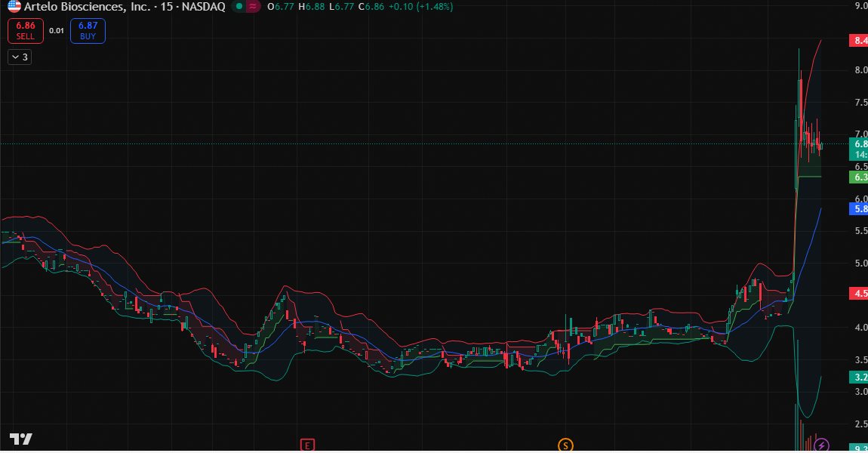
Task: Click the current price 6.8 label on axis
Action: (858, 144)
